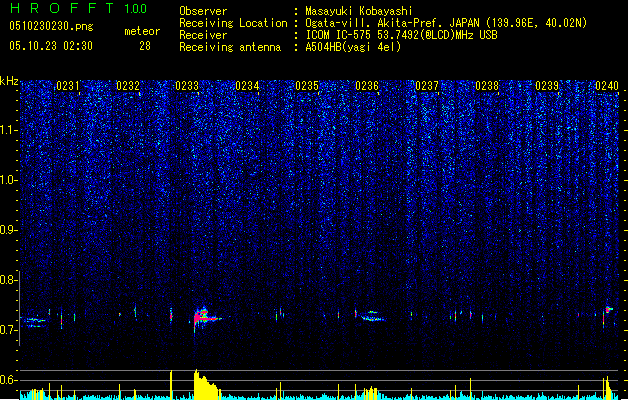The image size is (629, 400).
Task: Click the Observer label
Action: coord(203,11)
